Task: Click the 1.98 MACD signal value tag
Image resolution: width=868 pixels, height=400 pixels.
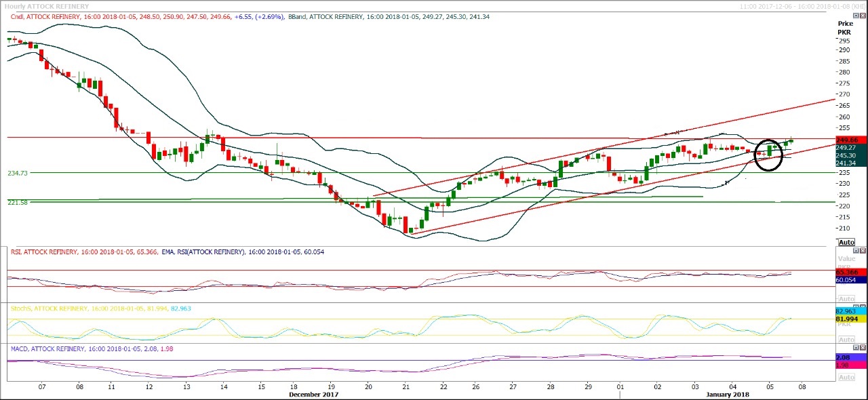Action: (x=851, y=365)
